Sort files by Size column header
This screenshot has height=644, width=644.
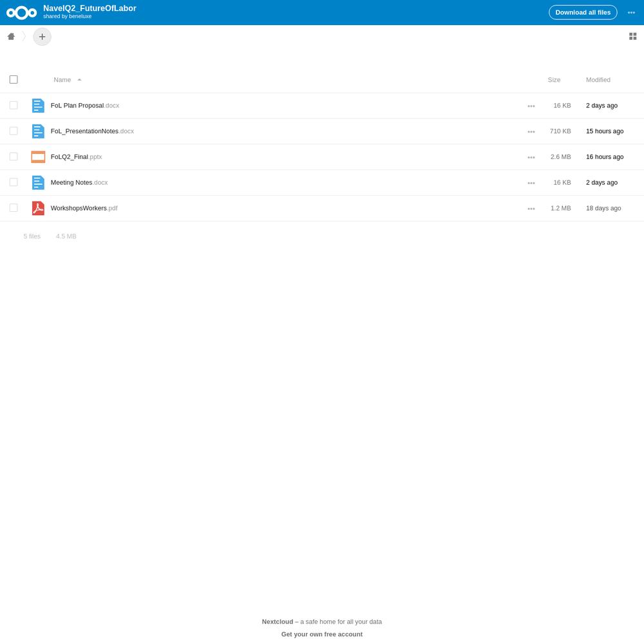[x=554, y=80]
